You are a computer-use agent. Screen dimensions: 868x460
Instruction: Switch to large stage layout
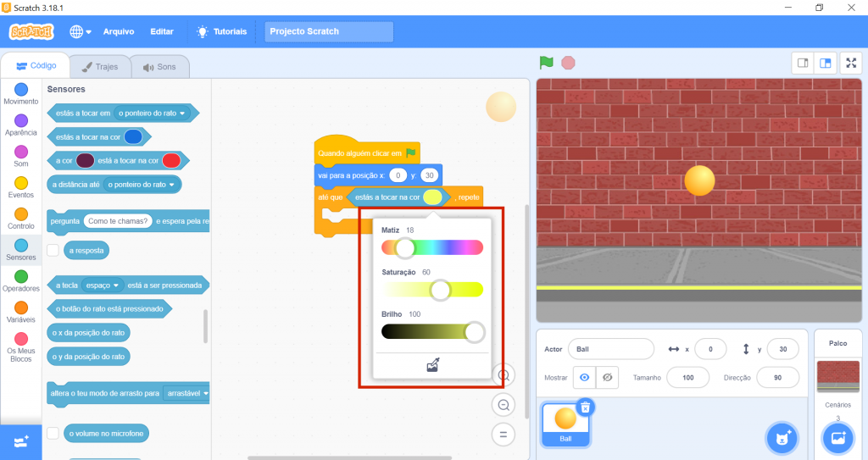(826, 63)
